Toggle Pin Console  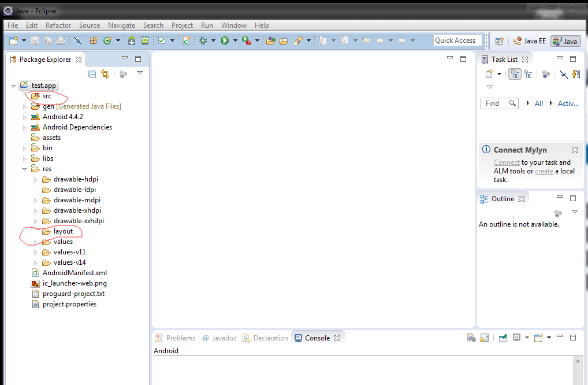(503, 338)
